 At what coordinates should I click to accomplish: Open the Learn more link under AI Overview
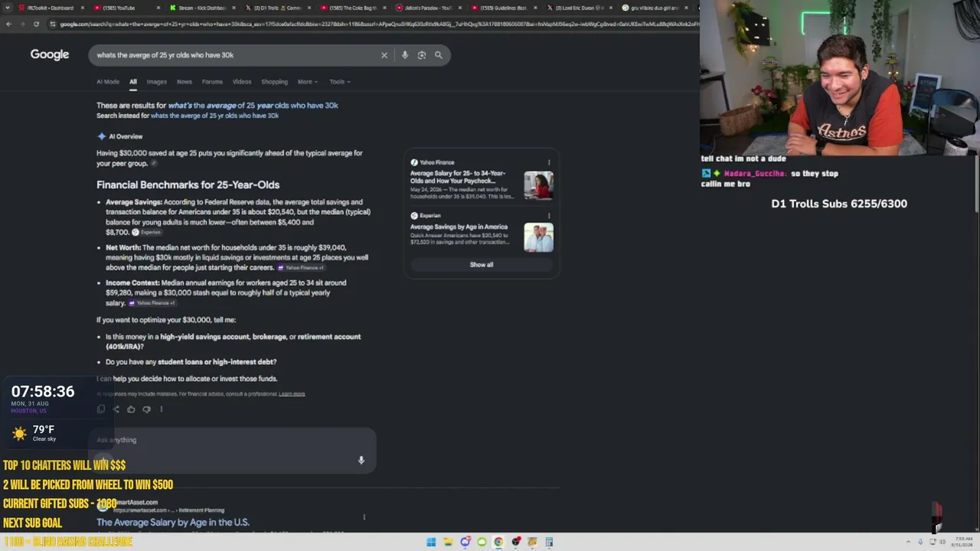(x=292, y=394)
